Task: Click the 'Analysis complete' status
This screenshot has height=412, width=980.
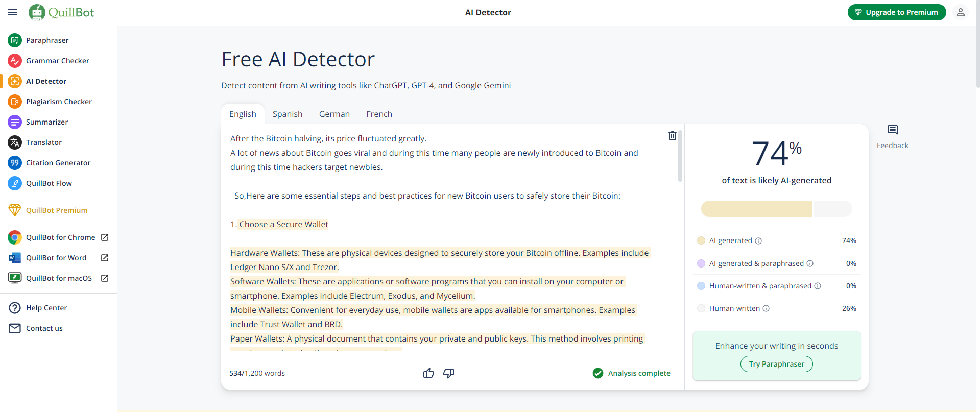Action: (x=632, y=373)
